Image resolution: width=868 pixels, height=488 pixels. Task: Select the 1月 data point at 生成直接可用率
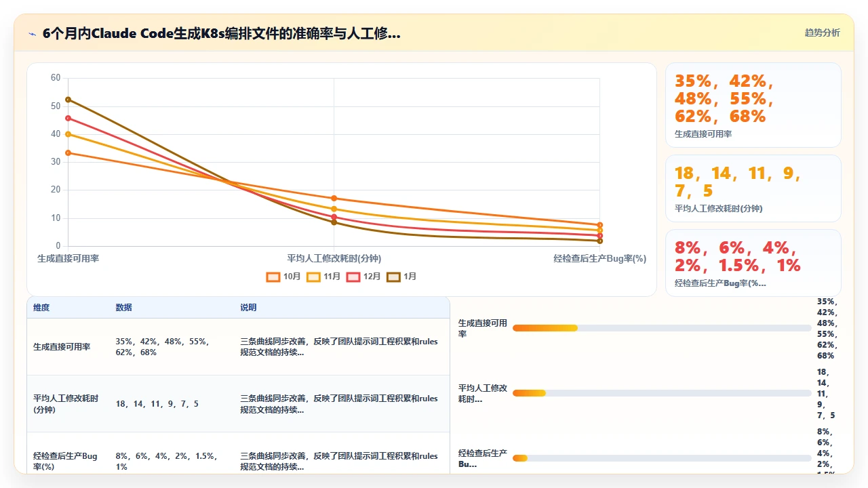[68, 100]
